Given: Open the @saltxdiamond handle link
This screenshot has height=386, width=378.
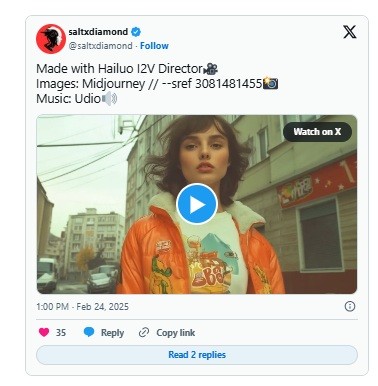Looking at the screenshot, I should tap(100, 46).
